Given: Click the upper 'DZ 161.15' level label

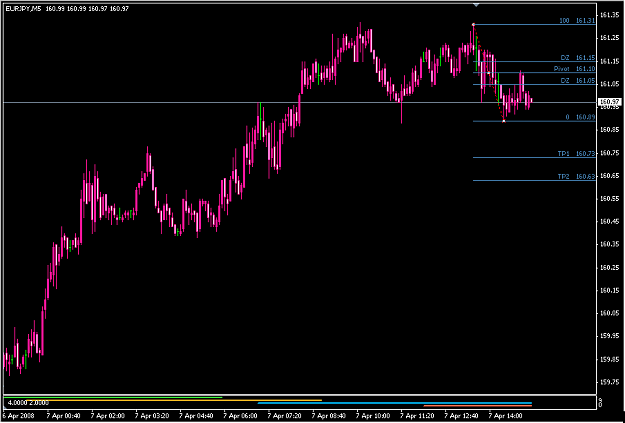Looking at the screenshot, I should click(578, 58).
